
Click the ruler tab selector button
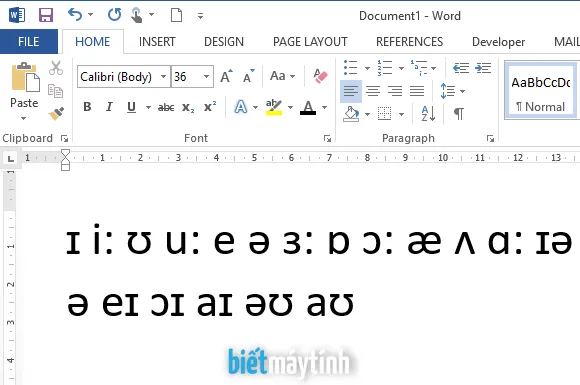11,159
